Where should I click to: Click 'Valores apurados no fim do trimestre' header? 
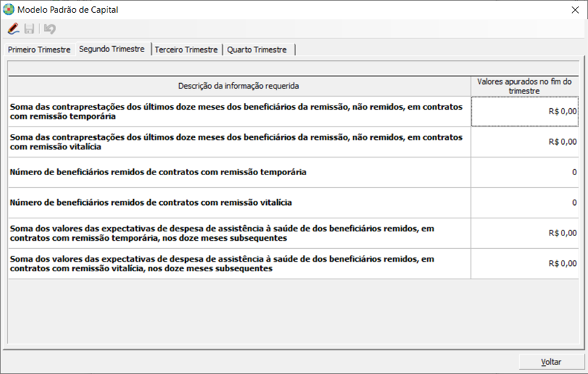524,86
